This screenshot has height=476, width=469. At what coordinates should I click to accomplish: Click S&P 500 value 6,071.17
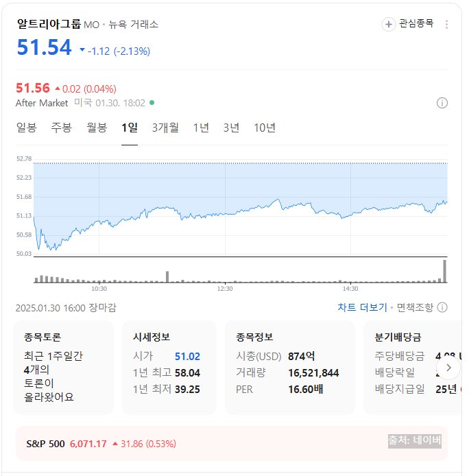click(88, 444)
